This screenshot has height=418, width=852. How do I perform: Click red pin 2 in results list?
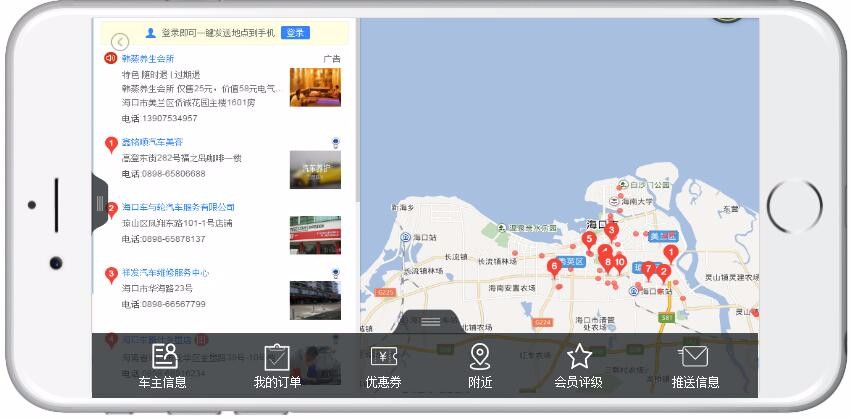[x=112, y=210]
